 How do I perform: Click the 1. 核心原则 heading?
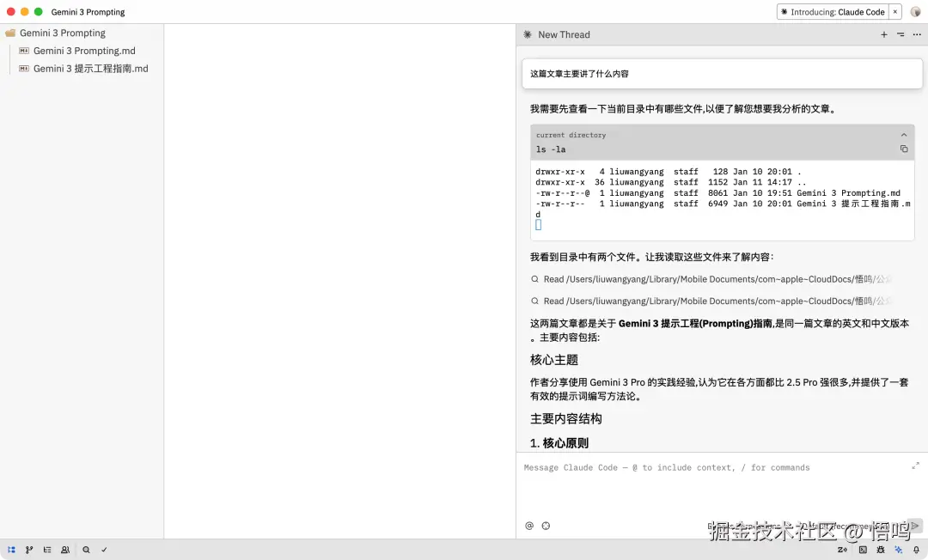559,443
